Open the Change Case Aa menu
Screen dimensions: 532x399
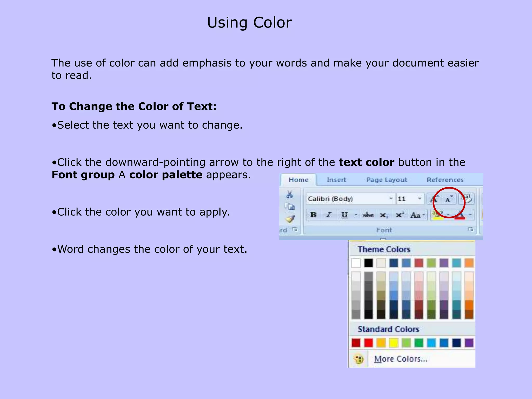(417, 215)
